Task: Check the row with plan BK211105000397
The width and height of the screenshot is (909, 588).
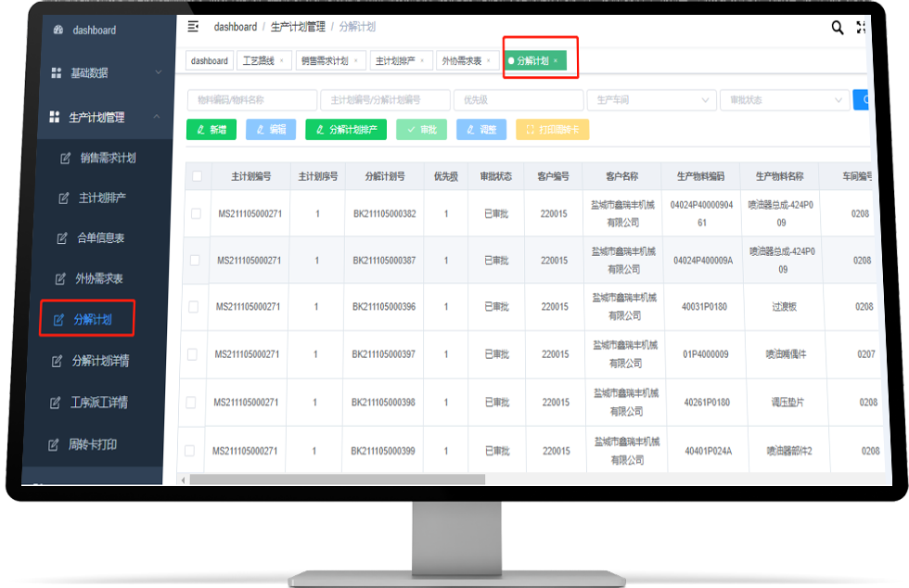Action: (x=192, y=354)
